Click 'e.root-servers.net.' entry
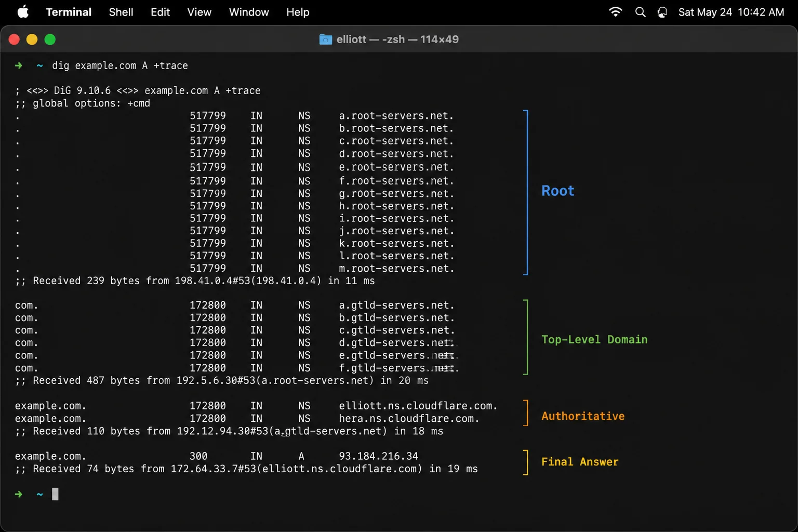 (x=396, y=167)
